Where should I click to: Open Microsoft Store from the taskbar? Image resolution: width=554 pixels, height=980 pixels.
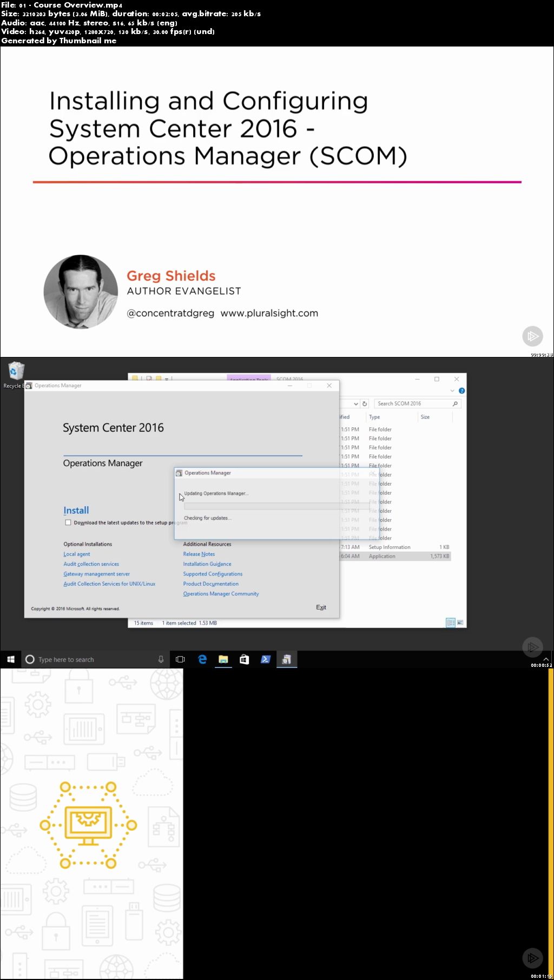[x=244, y=659]
